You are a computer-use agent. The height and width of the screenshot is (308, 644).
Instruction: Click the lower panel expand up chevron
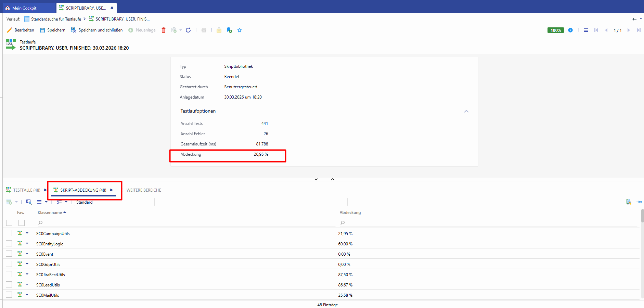coord(333,179)
